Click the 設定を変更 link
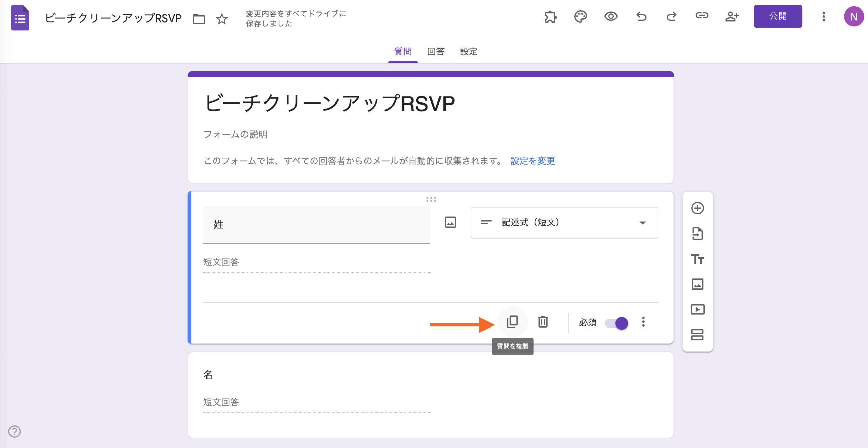 point(532,161)
